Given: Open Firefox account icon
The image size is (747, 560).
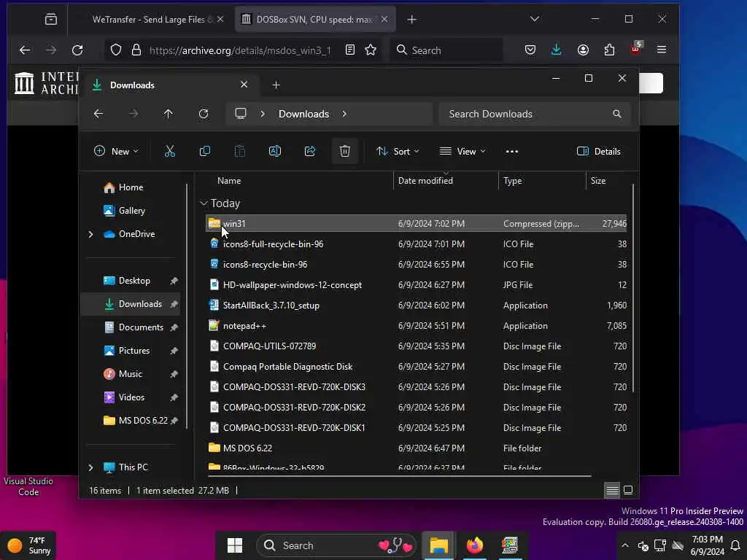Looking at the screenshot, I should pos(583,50).
